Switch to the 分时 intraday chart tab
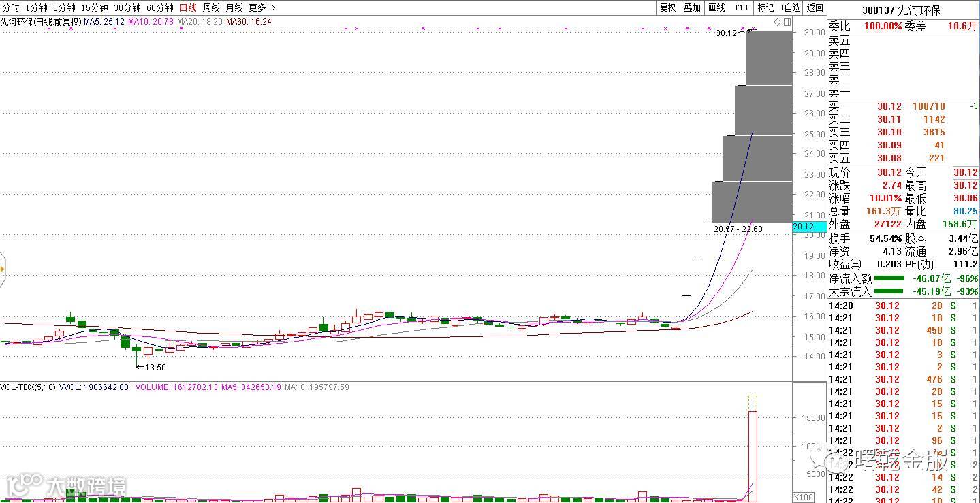Image resolution: width=980 pixels, height=503 pixels. click(x=11, y=7)
